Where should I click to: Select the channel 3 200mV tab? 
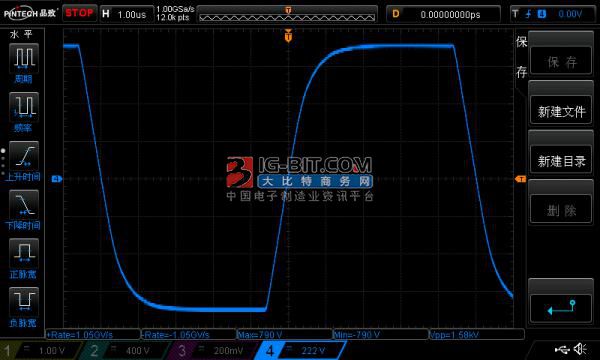coord(213,350)
